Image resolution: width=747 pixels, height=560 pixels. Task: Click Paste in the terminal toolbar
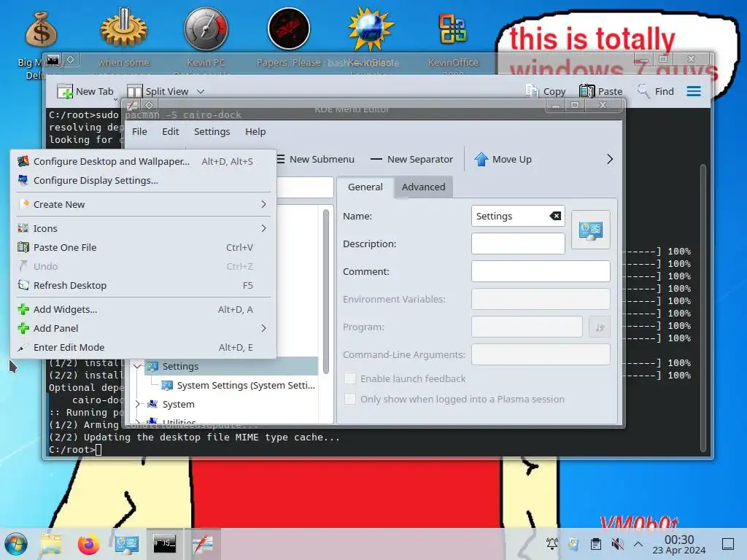[x=601, y=91]
